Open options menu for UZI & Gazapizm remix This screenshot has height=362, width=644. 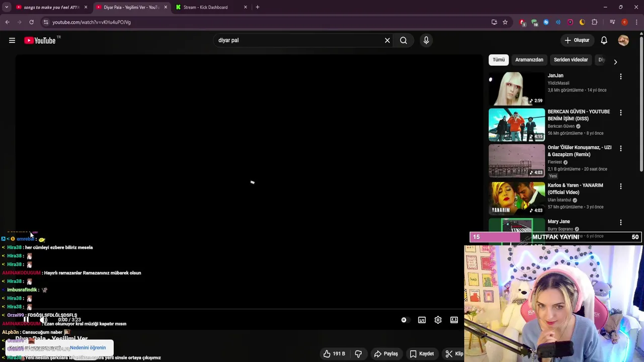(621, 148)
